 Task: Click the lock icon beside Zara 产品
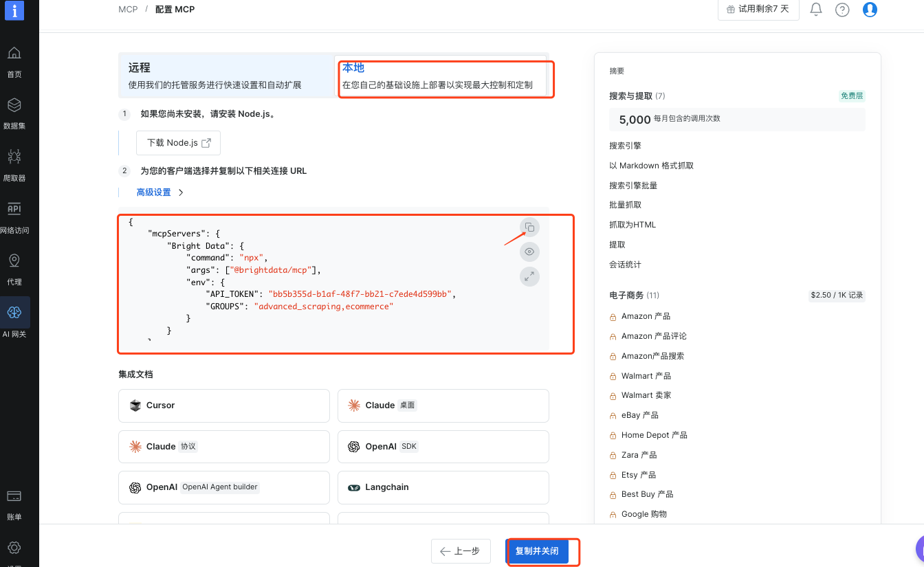tap(613, 456)
